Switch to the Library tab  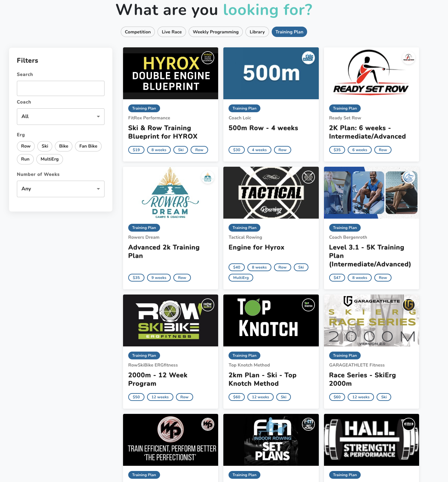tap(257, 32)
